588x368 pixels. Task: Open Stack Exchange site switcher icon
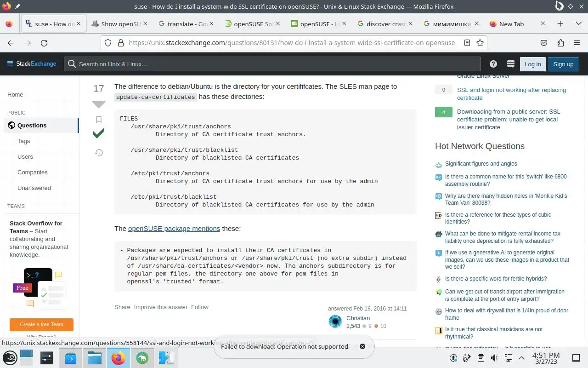(x=510, y=64)
